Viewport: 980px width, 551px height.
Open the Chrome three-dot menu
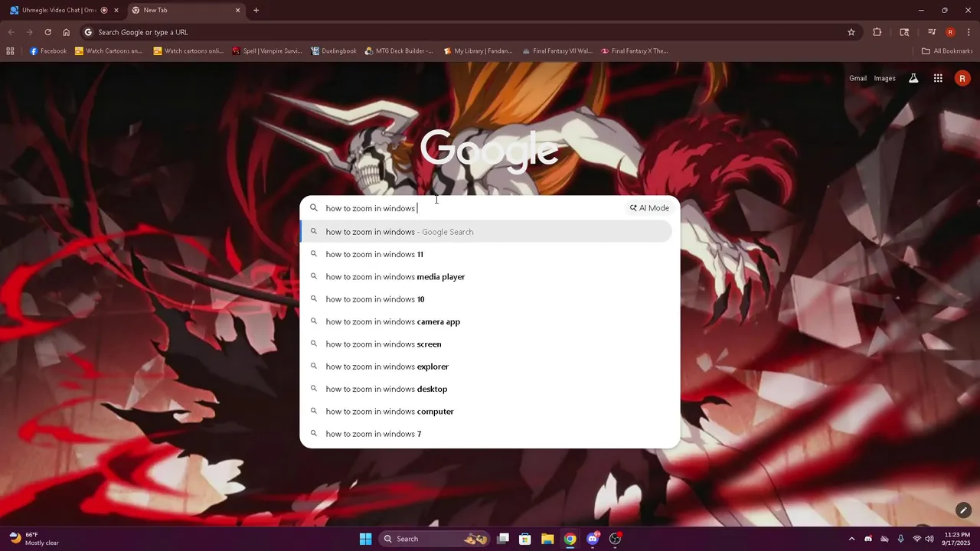(x=967, y=32)
